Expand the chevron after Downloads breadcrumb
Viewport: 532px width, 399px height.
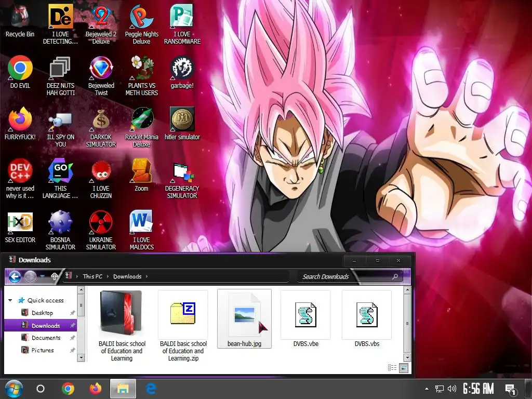point(147,276)
